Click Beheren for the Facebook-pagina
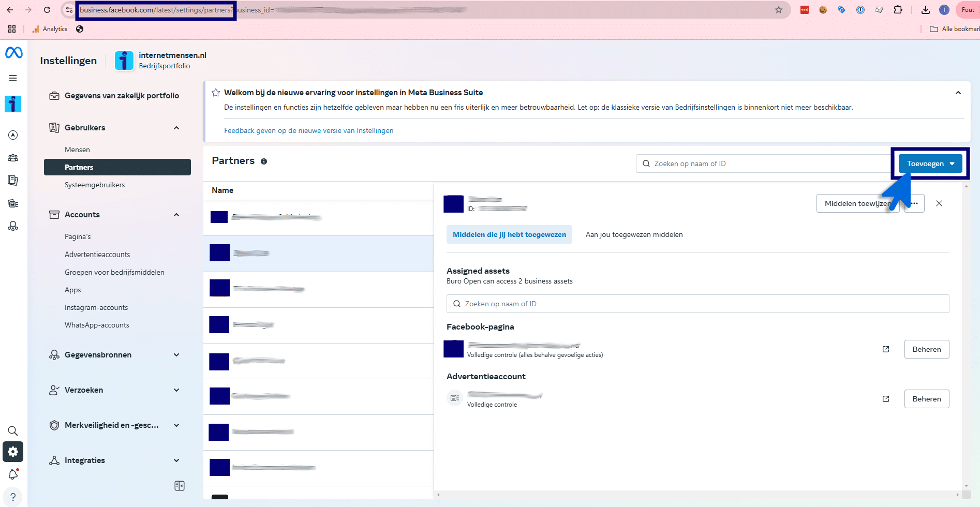This screenshot has height=507, width=980. click(927, 349)
